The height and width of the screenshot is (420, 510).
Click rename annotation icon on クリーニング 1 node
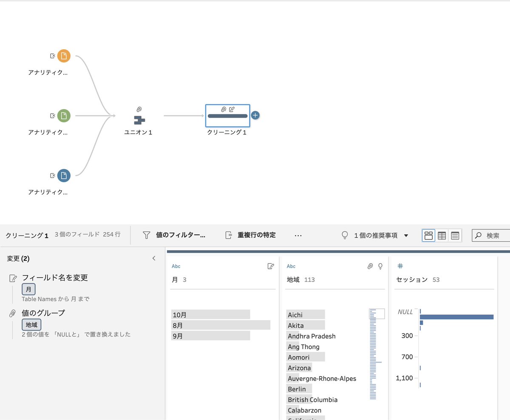click(232, 109)
